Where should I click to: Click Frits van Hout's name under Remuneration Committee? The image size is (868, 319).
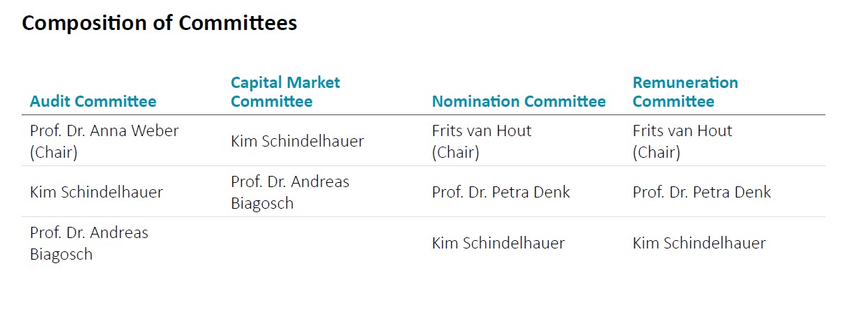pos(682,131)
